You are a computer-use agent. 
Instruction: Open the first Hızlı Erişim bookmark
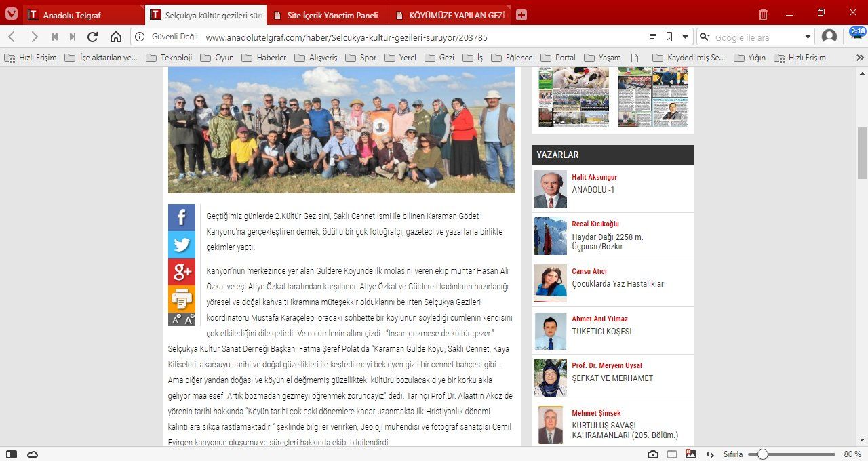click(x=31, y=58)
